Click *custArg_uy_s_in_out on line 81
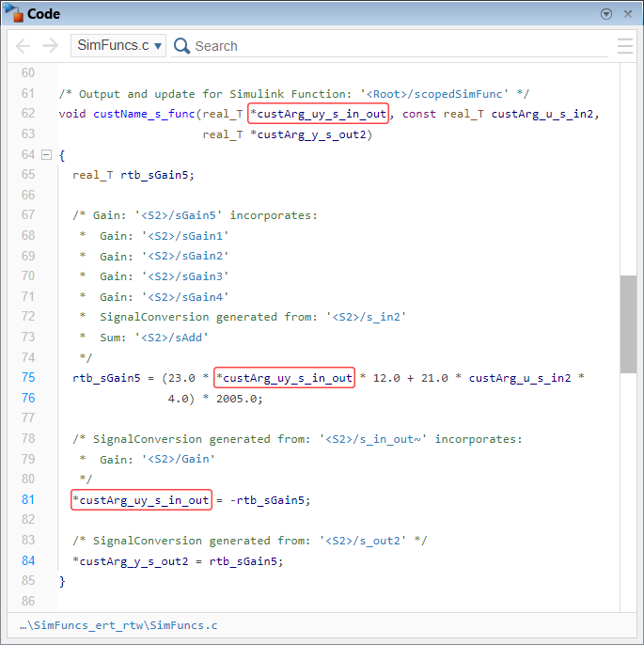The image size is (644, 645). tap(141, 500)
